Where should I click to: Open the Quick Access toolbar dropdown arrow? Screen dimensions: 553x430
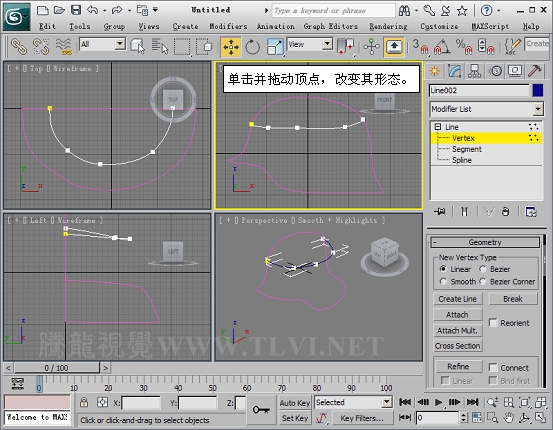click(156, 10)
